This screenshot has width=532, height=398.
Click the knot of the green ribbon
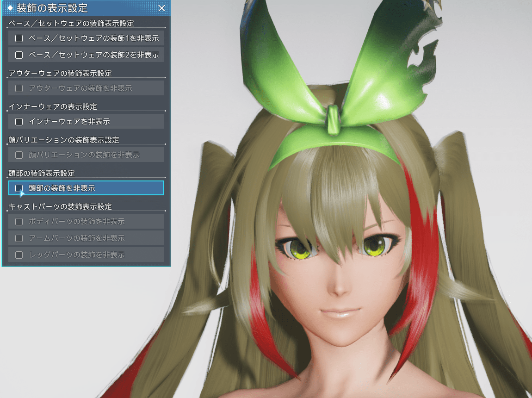(x=333, y=119)
